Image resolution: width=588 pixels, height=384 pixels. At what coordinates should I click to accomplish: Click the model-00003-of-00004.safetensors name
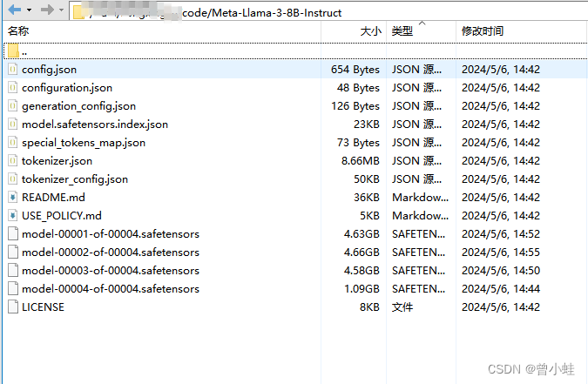tap(111, 271)
